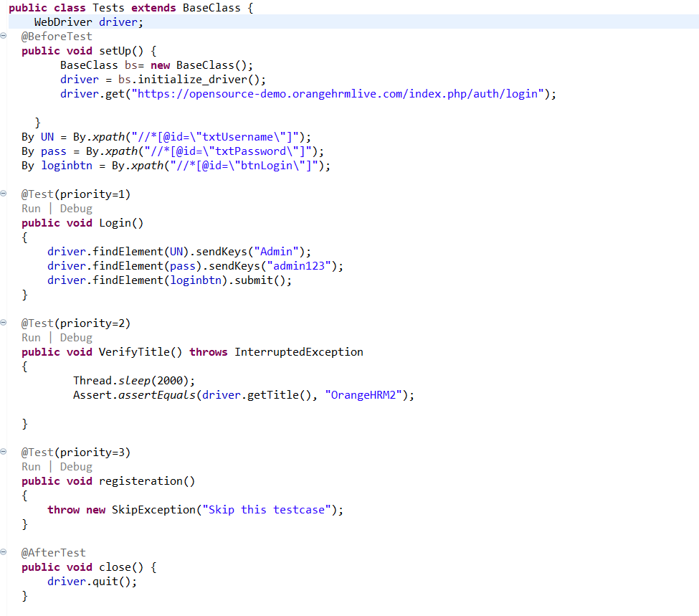The height and width of the screenshot is (616, 699).
Task: Click "bs.initialize_driver();" call
Action: [191, 80]
